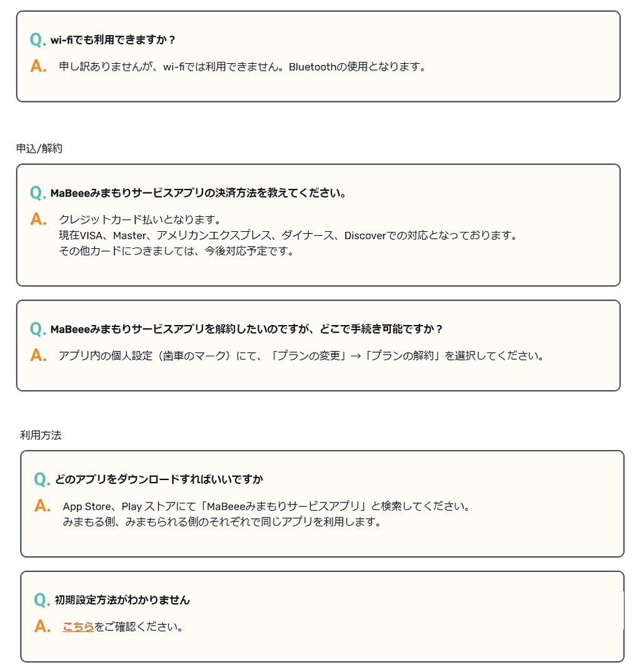Image resolution: width=637 pixels, height=672 pixels.
Task: Click the question about 決済方法を教えてください
Action: (198, 193)
